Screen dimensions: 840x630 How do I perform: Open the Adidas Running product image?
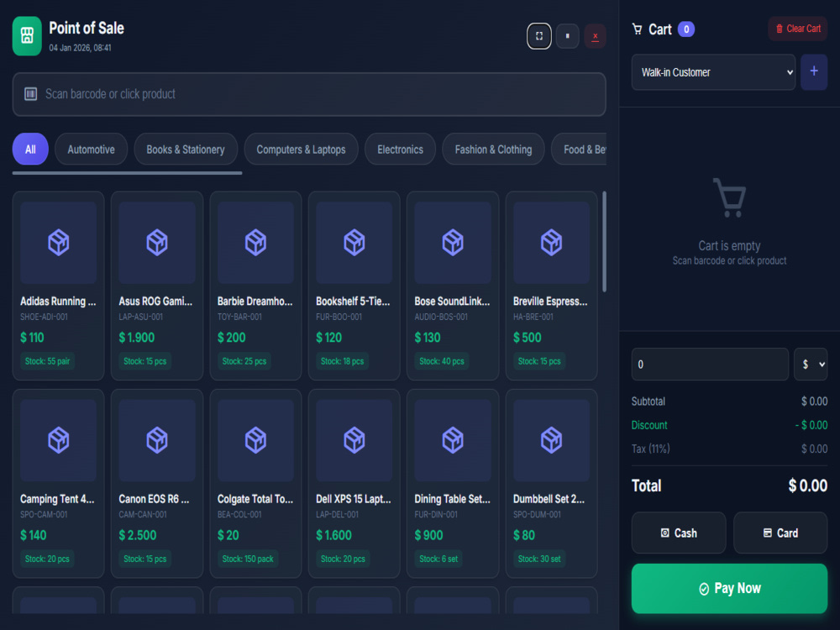pyautogui.click(x=59, y=243)
